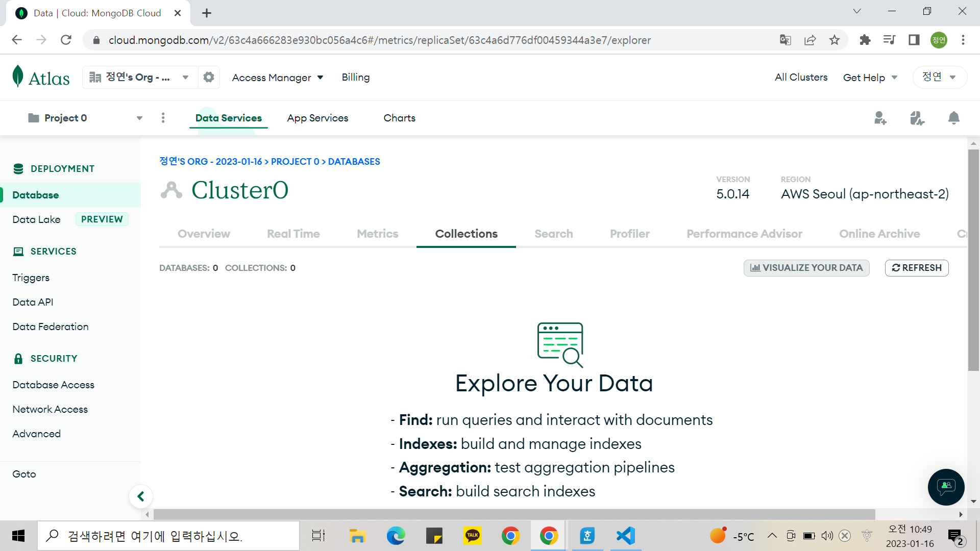Open the Performance Advisor tab

[745, 234]
